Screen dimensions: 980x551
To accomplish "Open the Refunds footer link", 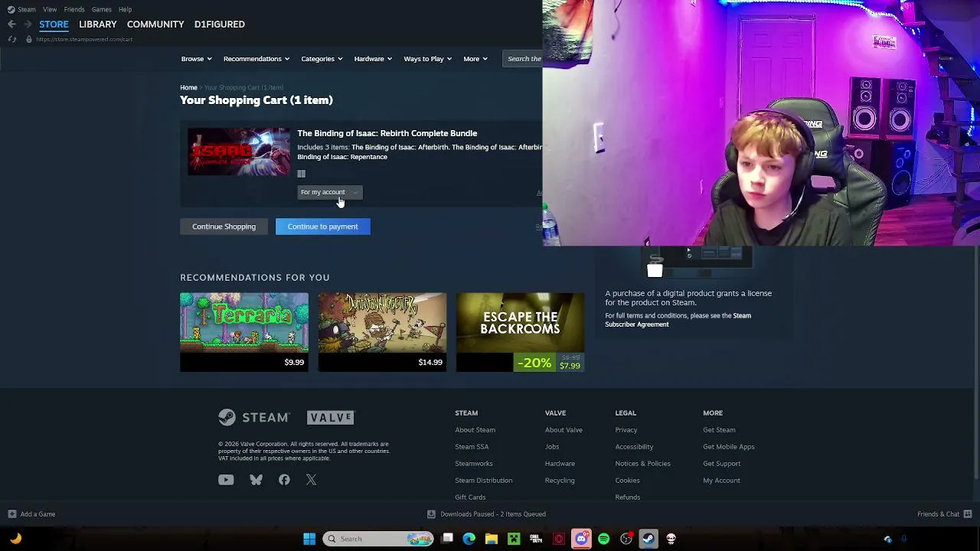I will (628, 497).
